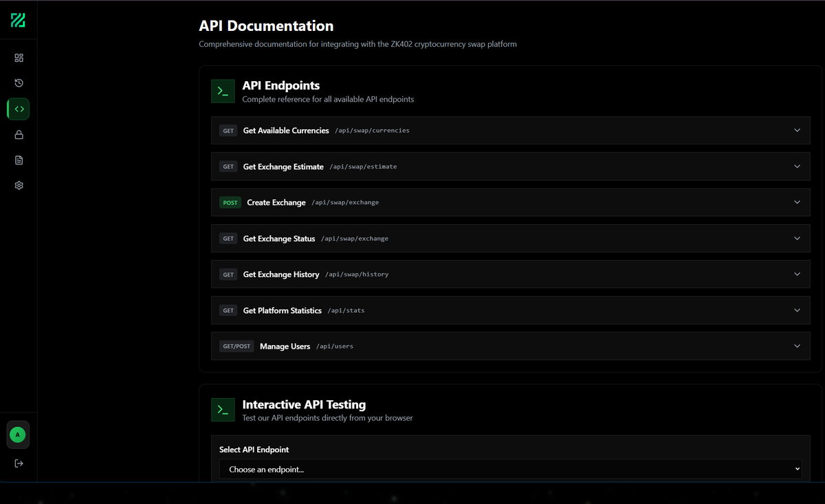Screen dimensions: 825x504
Task: Expand the Get Exchange Status chevron
Action: 797,239
